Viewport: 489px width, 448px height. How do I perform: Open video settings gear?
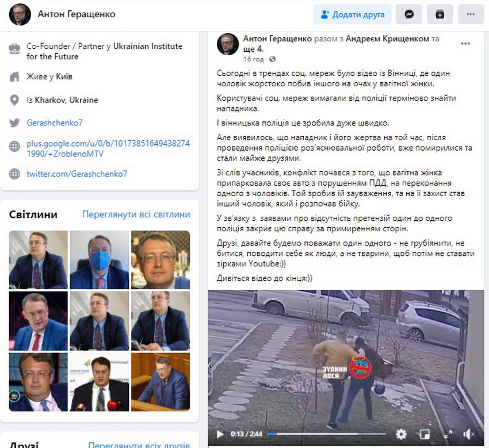point(401,434)
